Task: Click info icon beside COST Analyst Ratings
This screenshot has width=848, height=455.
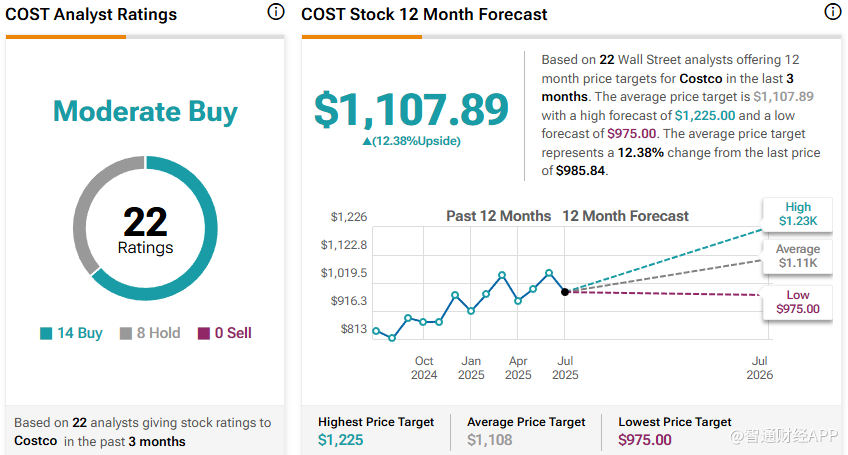Action: pos(275,13)
